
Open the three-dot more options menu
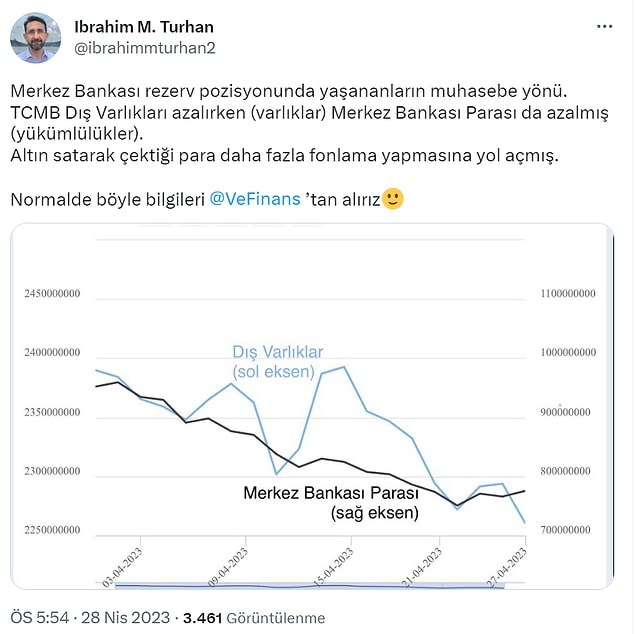[604, 27]
